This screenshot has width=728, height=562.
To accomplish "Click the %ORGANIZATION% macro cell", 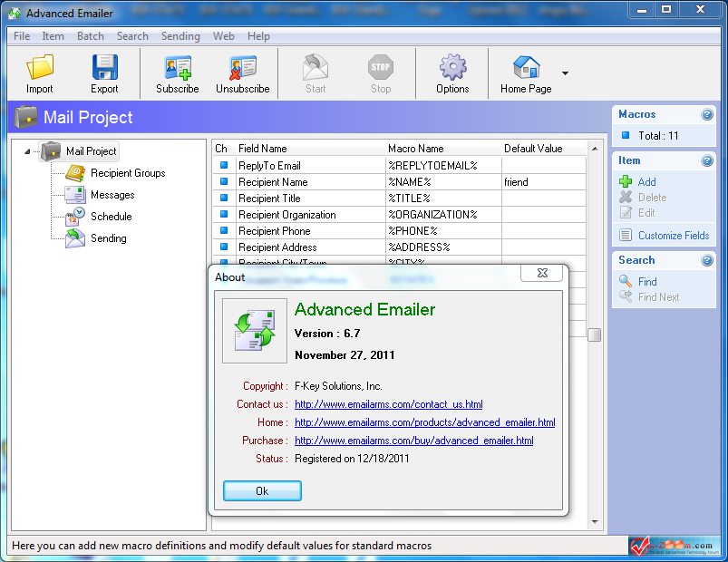I will click(x=443, y=215).
